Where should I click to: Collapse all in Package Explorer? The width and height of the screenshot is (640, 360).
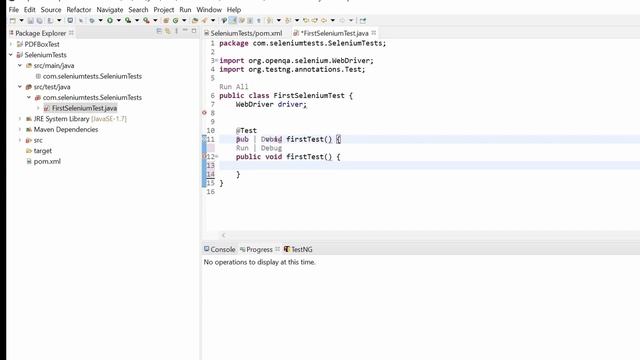[159, 31]
